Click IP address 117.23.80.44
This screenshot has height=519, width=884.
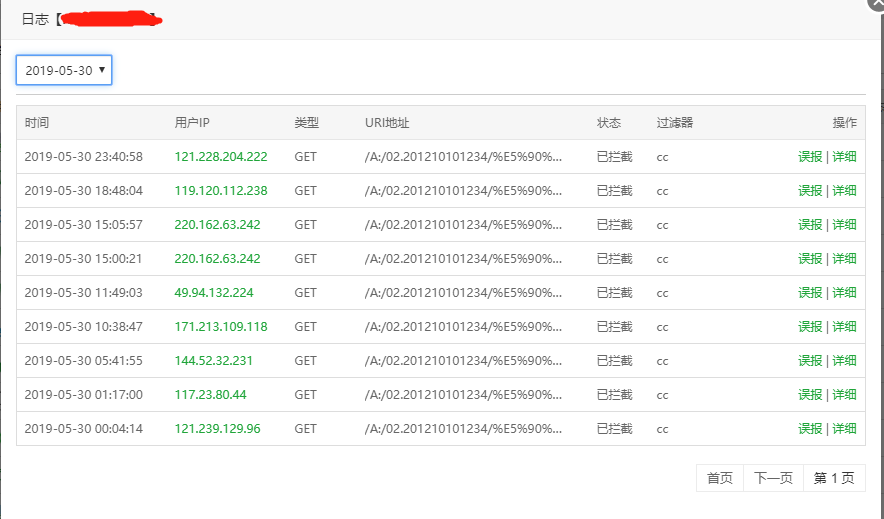[210, 394]
